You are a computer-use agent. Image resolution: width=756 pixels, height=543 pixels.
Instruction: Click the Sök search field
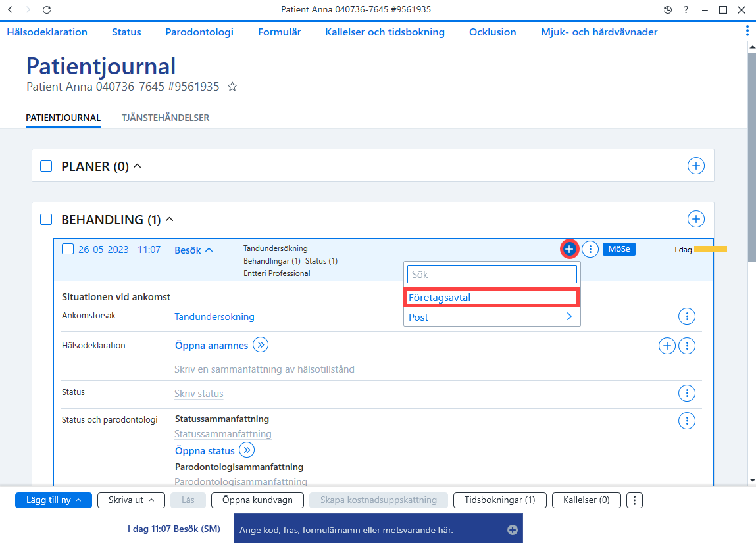[491, 275]
